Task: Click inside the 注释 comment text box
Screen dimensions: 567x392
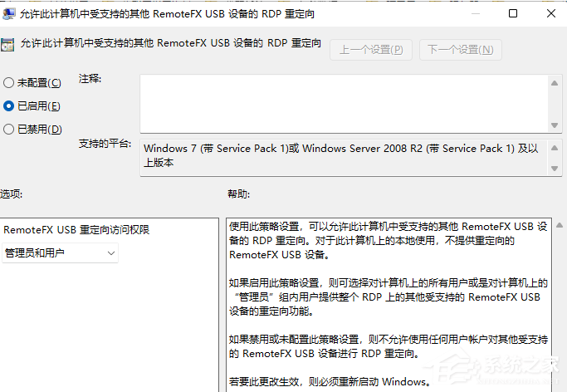Action: coord(345,104)
